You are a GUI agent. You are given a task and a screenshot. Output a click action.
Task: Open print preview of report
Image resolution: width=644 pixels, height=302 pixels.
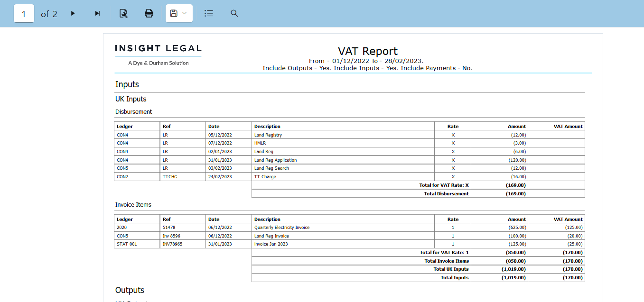tap(123, 13)
